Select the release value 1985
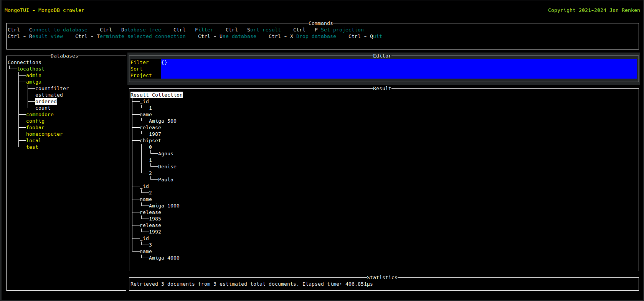The width and height of the screenshot is (644, 301). tap(155, 219)
